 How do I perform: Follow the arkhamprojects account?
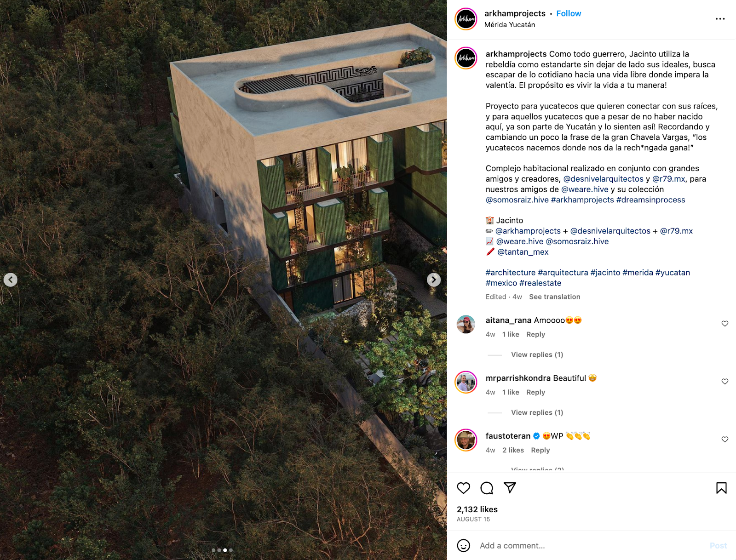pos(569,13)
